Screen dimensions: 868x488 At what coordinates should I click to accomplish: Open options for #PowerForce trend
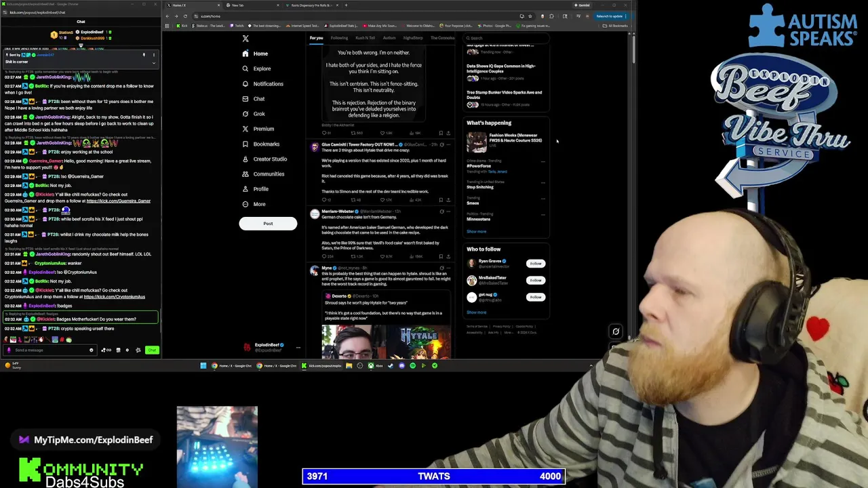pos(542,161)
